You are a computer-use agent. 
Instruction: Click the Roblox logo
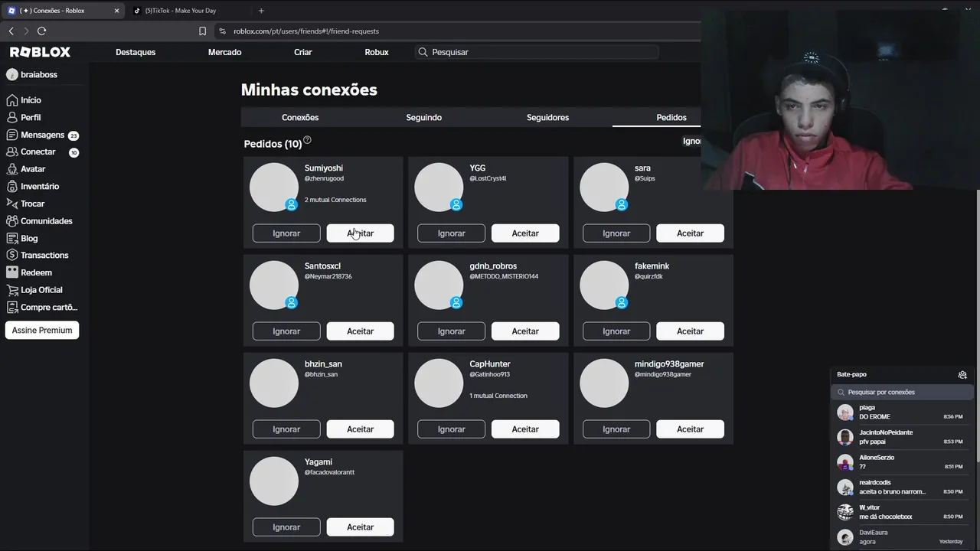pos(40,52)
